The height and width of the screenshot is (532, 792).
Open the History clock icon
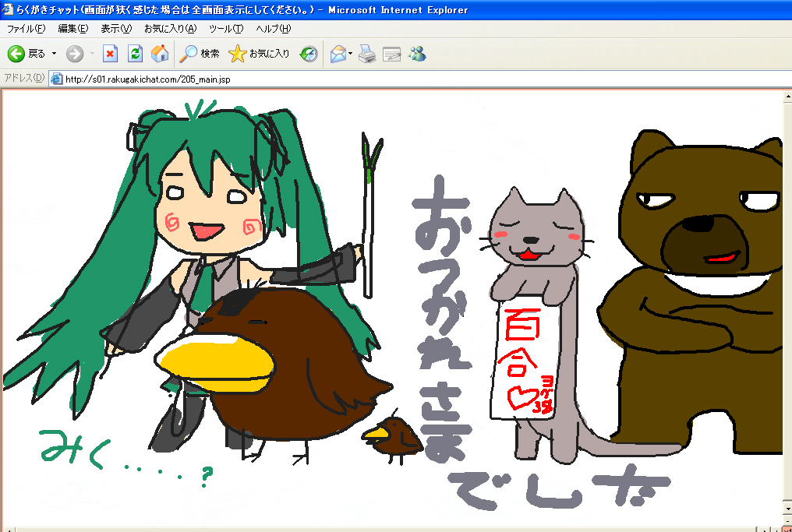[x=309, y=54]
